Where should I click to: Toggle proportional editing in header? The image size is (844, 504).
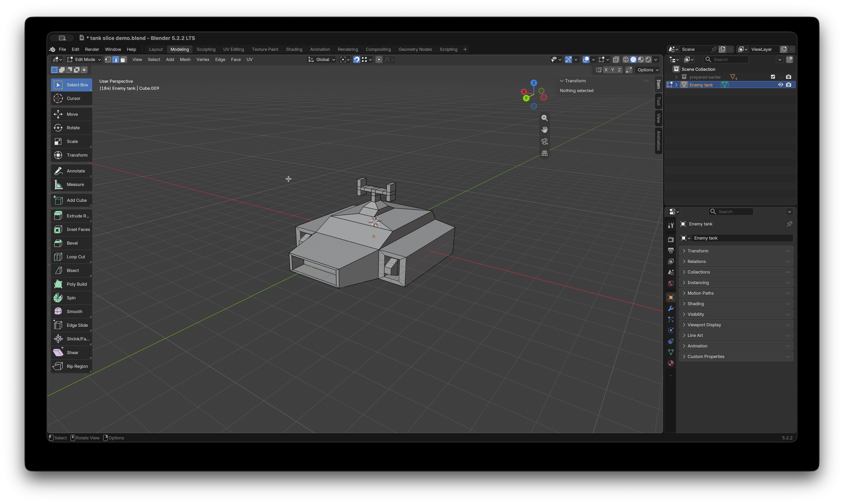[379, 59]
